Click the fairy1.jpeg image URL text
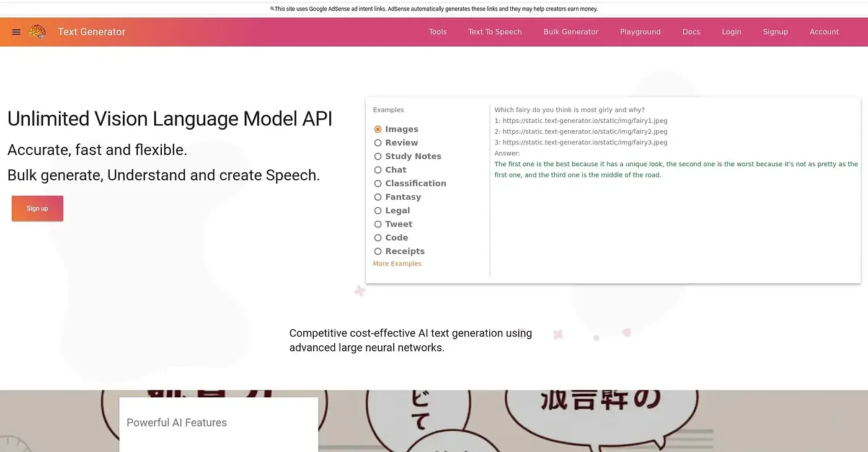This screenshot has height=452, width=868. [x=585, y=121]
